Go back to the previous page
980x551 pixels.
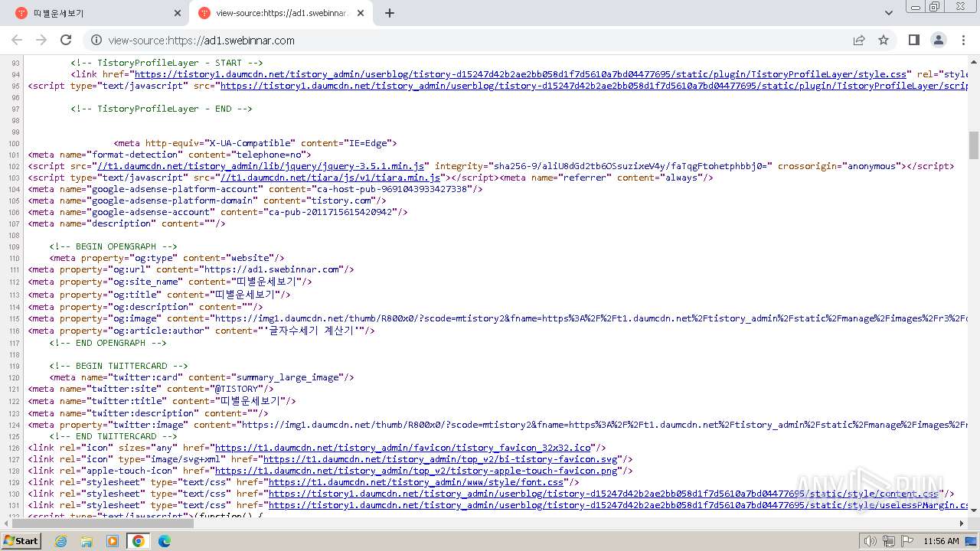tap(17, 41)
